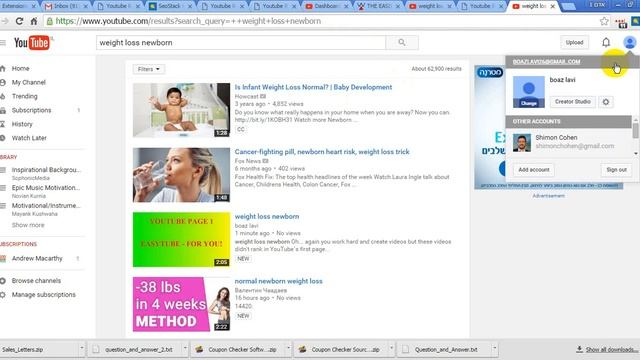Switch to the Dashboard browser tab
This screenshot has width=640, height=360.
coord(327,6)
